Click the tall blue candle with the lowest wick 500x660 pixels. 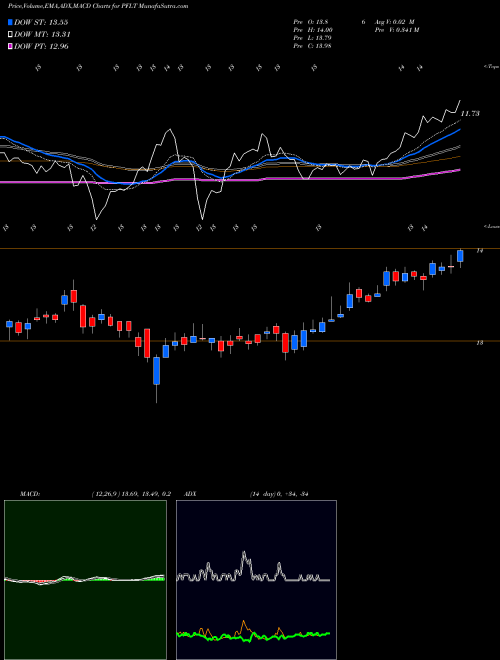(157, 371)
